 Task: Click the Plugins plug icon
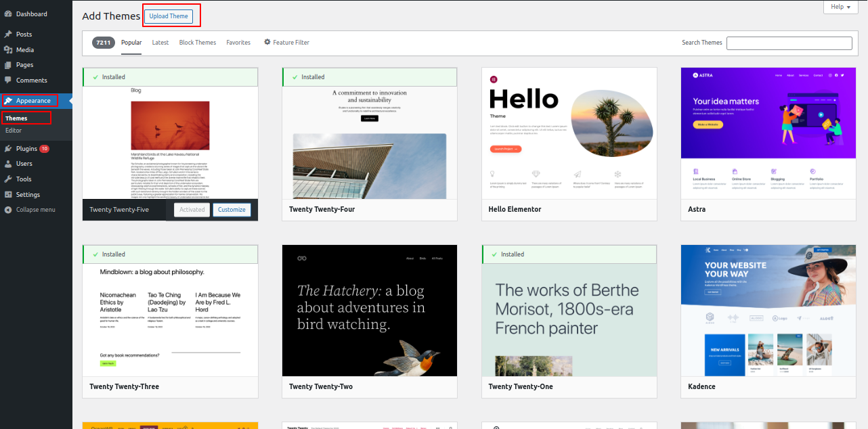8,148
